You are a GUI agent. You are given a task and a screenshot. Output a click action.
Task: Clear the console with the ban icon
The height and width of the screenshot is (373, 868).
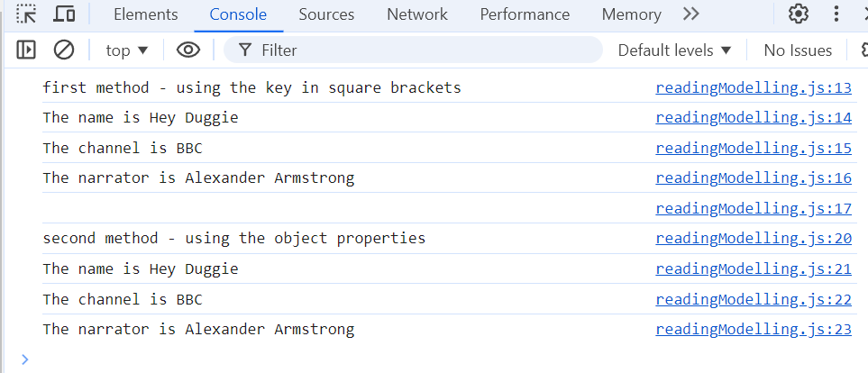click(64, 50)
